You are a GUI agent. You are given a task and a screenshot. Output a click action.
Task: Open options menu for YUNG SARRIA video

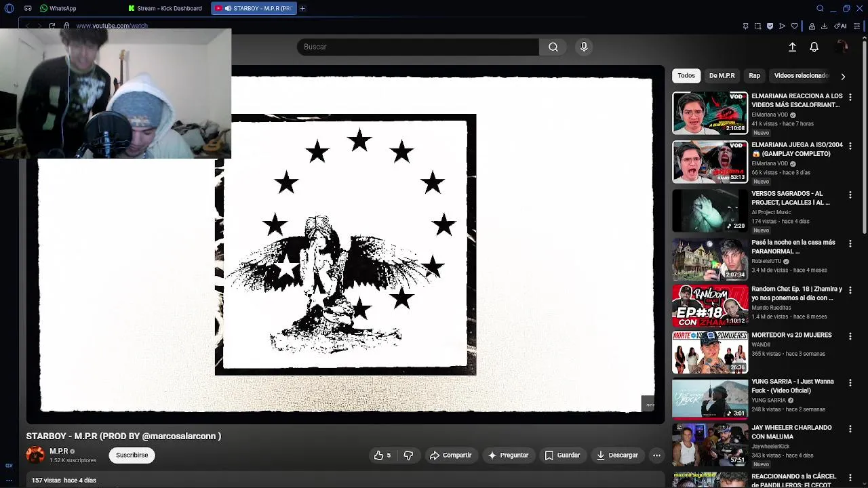(850, 382)
